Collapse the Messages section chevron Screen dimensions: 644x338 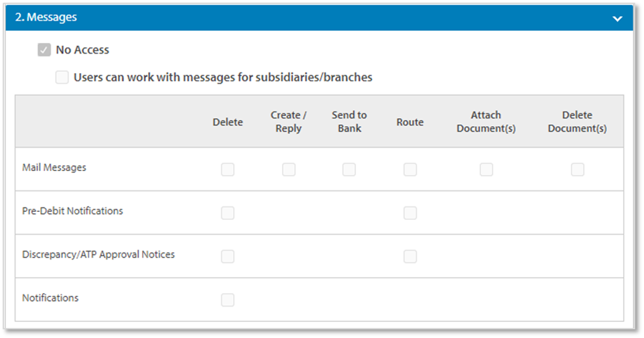point(617,19)
